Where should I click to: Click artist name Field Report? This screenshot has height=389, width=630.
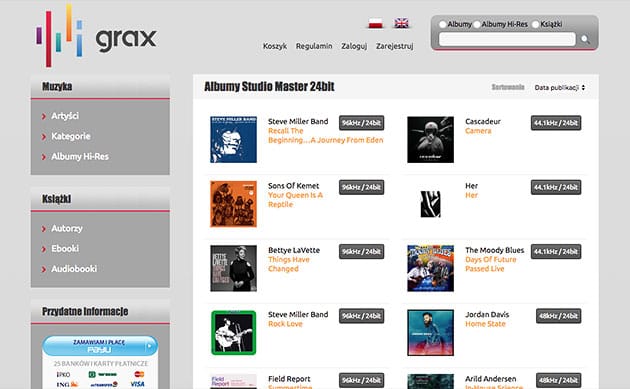pyautogui.click(x=289, y=379)
